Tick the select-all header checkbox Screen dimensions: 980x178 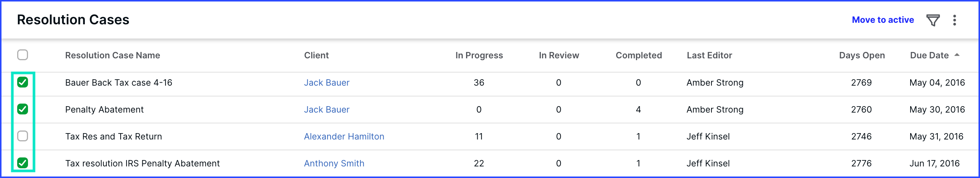[x=23, y=55]
